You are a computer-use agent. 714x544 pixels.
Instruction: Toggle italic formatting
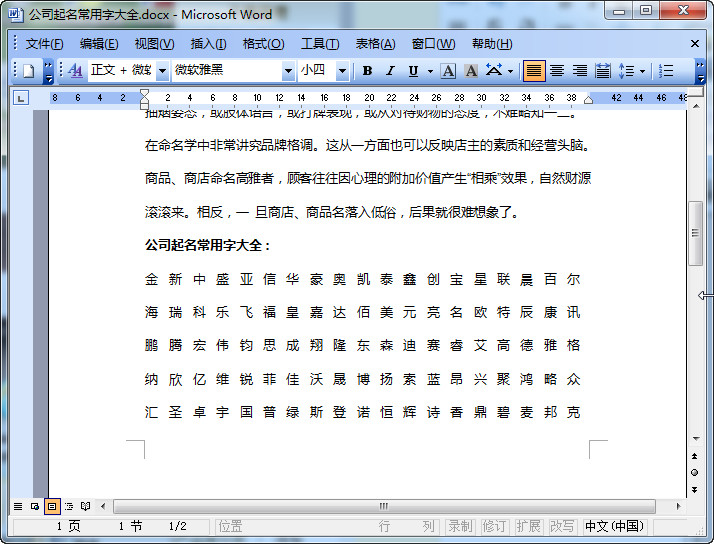(390, 71)
